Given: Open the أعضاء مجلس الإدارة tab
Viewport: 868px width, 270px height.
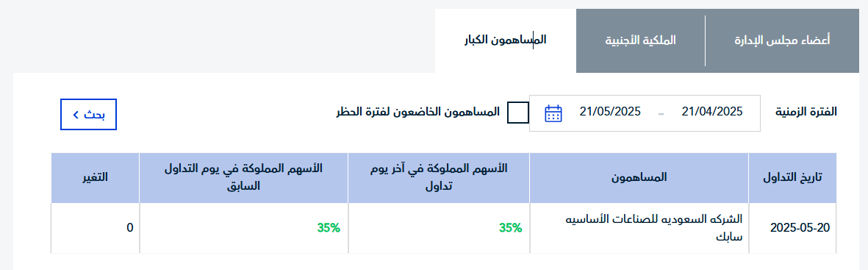Looking at the screenshot, I should point(782,40).
